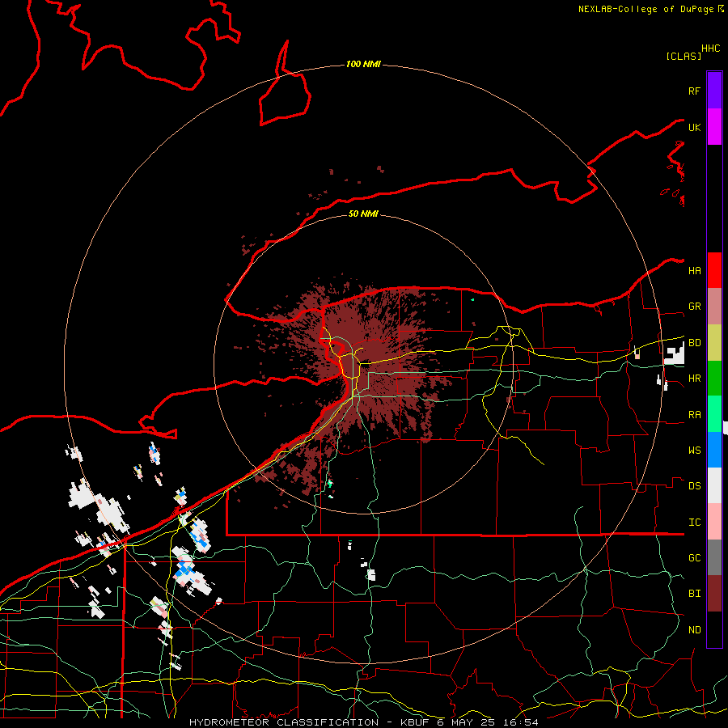728x728 pixels.
Task: Click the HA red legend color swatch
Action: click(714, 270)
